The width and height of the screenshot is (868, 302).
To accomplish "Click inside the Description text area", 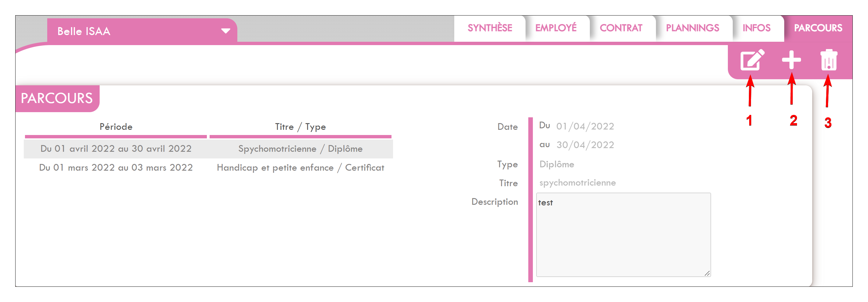I will point(623,236).
